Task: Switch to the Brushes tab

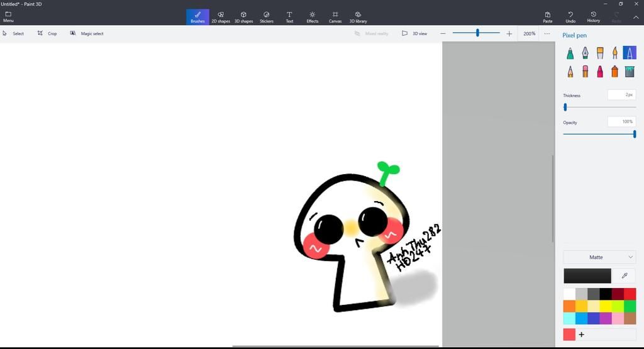Action: (x=197, y=17)
